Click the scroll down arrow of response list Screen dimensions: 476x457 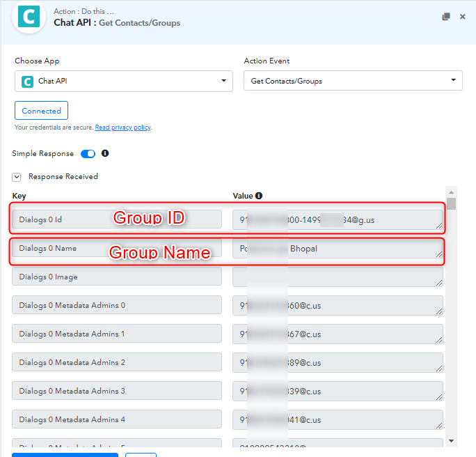(451, 441)
